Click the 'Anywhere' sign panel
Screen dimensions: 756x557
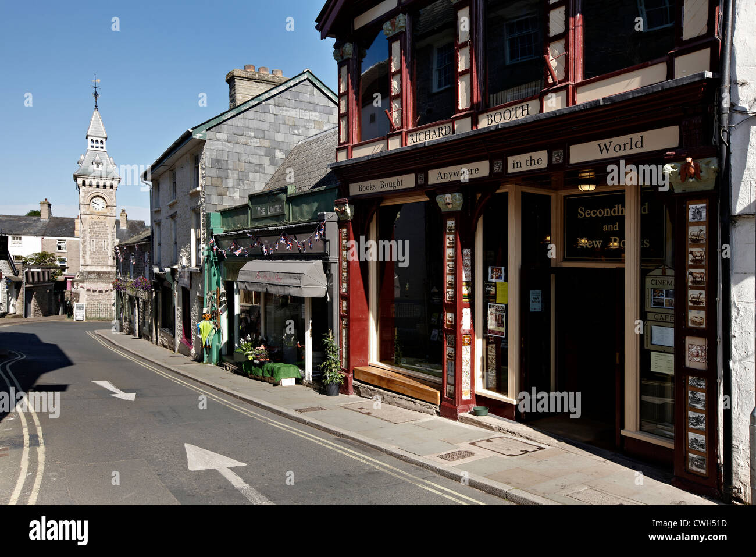pyautogui.click(x=458, y=172)
